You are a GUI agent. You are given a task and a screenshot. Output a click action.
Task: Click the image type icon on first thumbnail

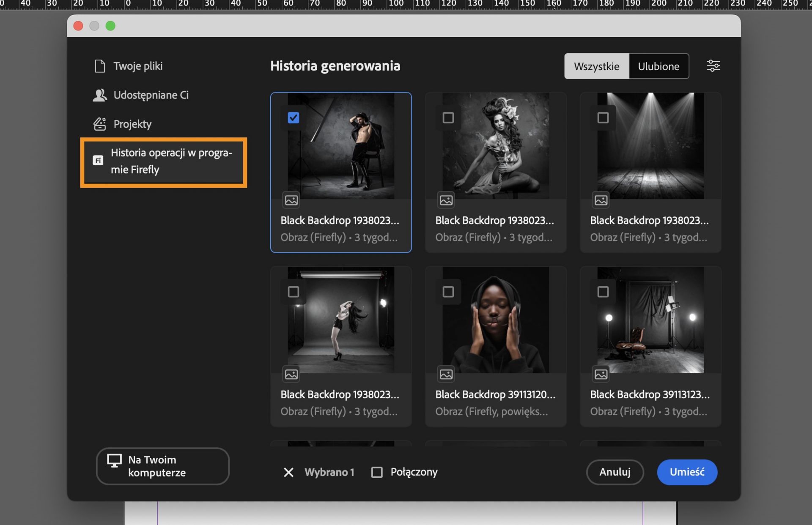point(291,200)
